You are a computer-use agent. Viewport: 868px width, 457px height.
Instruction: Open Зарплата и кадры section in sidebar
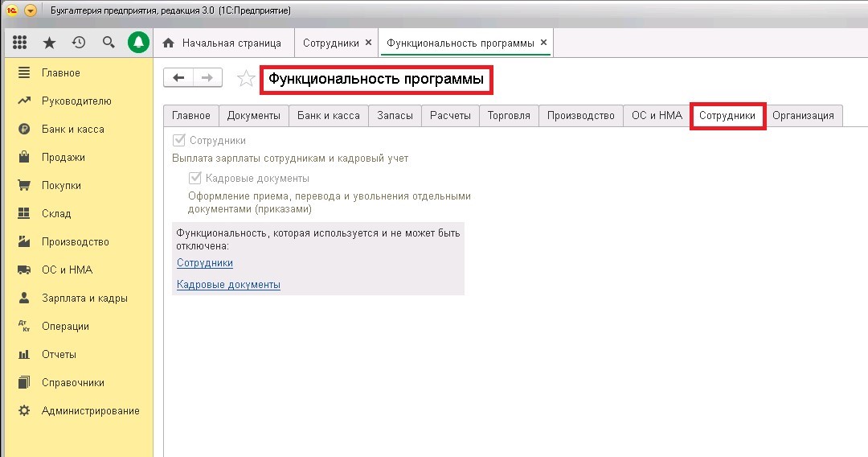[x=84, y=298]
